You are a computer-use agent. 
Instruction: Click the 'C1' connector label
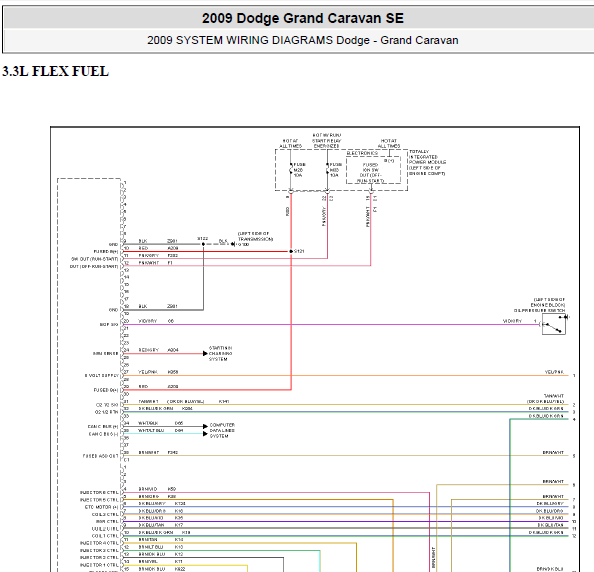click(x=127, y=459)
